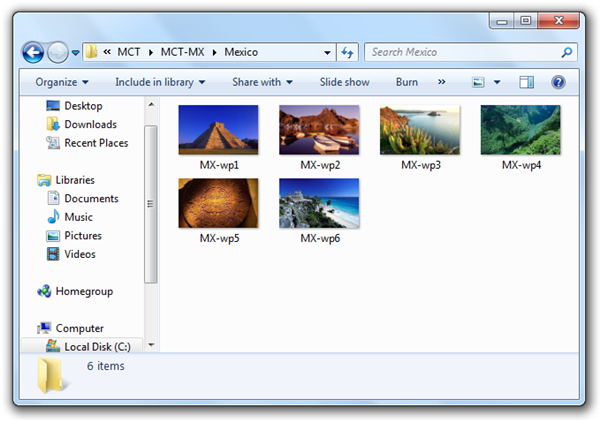
Task: Open the Include in library dropdown
Action: tap(160, 82)
